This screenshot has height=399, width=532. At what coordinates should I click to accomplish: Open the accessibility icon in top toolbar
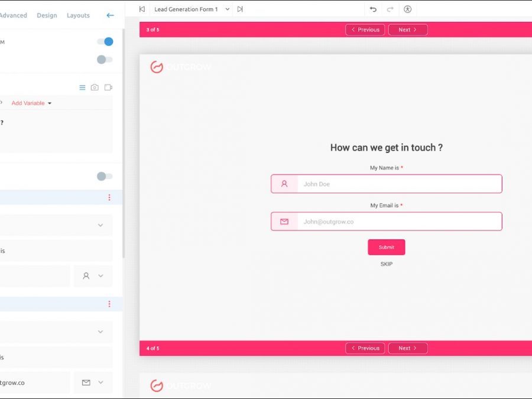pyautogui.click(x=407, y=9)
